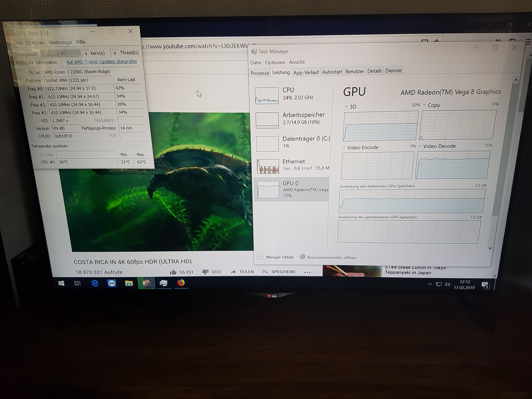This screenshot has height=399, width=532.
Task: Expand the 3D engine graph dropdown
Action: coord(346,106)
